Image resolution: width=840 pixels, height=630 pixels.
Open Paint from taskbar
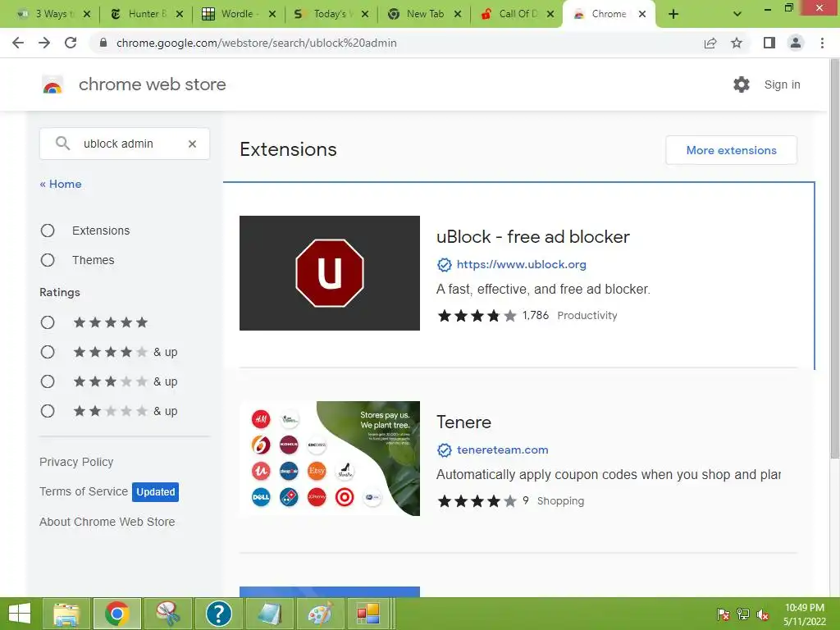[x=320, y=614]
